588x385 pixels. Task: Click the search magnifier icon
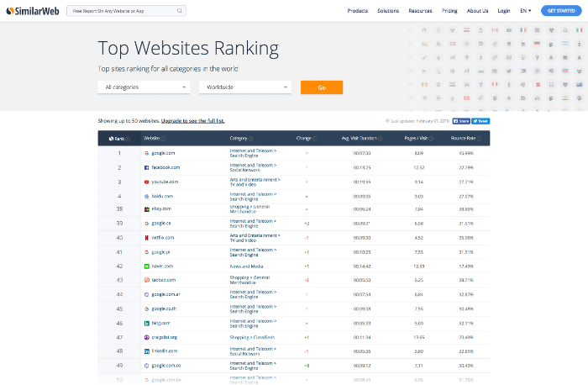(180, 11)
